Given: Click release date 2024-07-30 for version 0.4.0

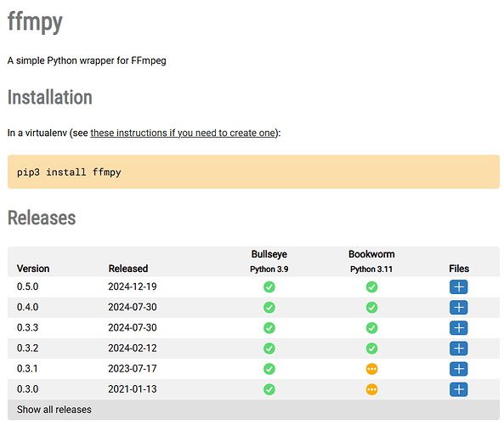Looking at the screenshot, I should [x=133, y=307].
